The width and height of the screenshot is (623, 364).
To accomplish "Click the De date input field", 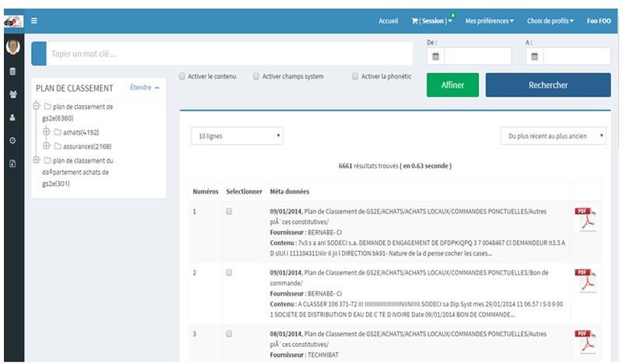I will [x=477, y=56].
